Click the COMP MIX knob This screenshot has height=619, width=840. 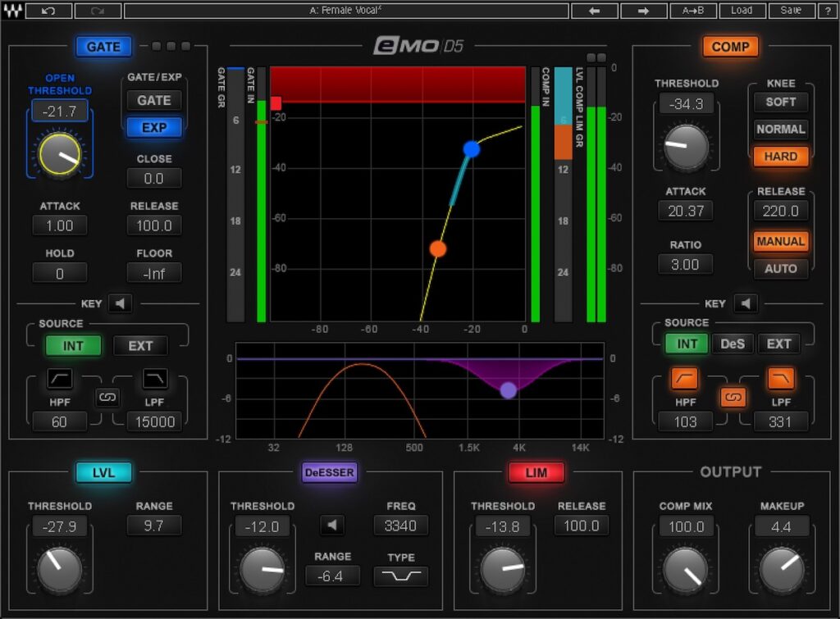coord(686,569)
